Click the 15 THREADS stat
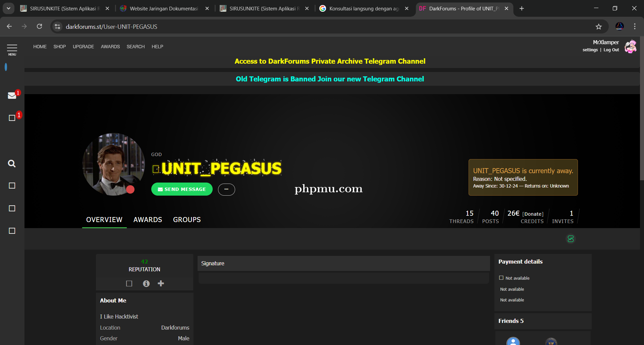This screenshot has height=345, width=644. (462, 217)
